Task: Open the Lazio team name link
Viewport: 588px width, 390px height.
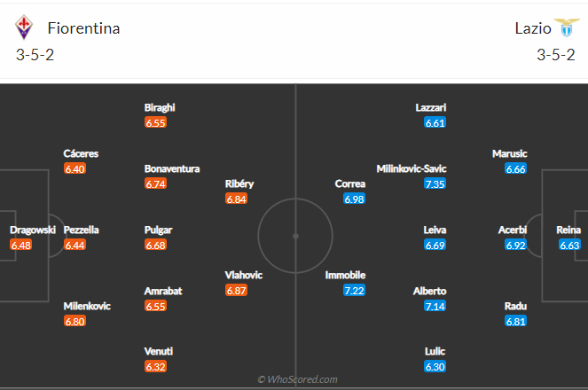Action: click(x=533, y=28)
